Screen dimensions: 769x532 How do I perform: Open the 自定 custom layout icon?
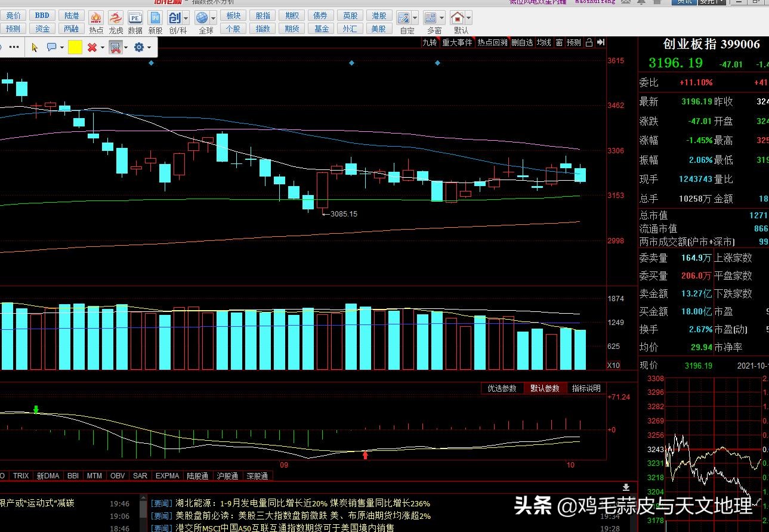click(x=403, y=18)
